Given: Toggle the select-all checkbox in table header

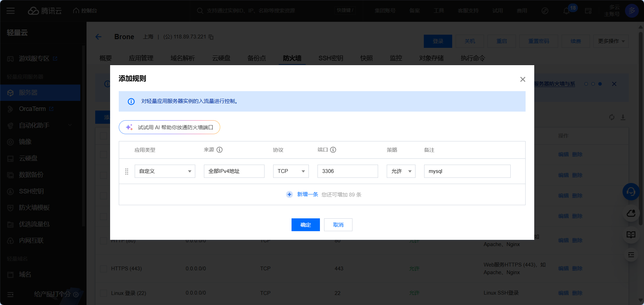Looking at the screenshot, I should [x=104, y=136].
